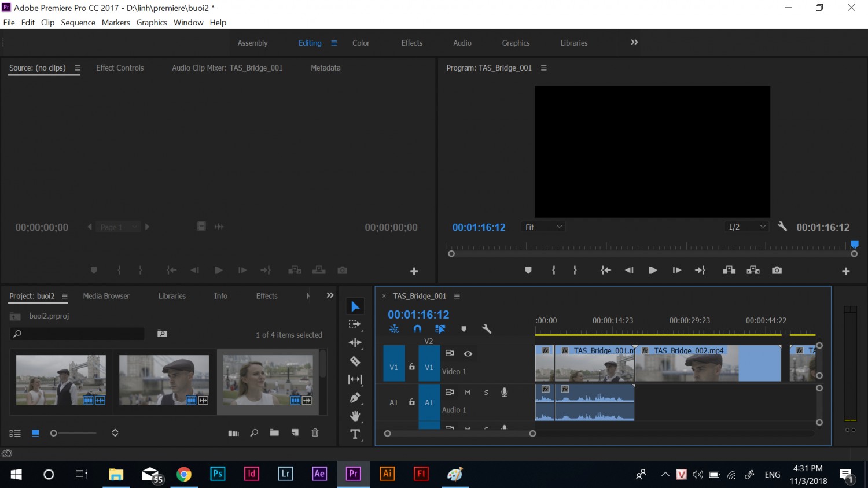Switch to the Color workspace
The height and width of the screenshot is (488, 868).
coord(361,43)
